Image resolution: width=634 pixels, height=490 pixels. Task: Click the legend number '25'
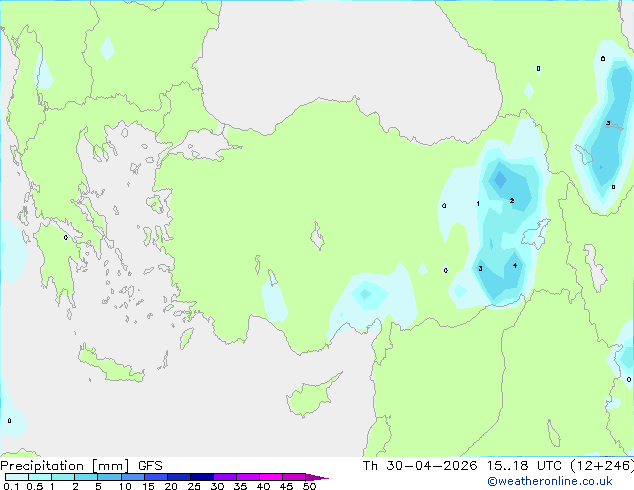click(194, 486)
